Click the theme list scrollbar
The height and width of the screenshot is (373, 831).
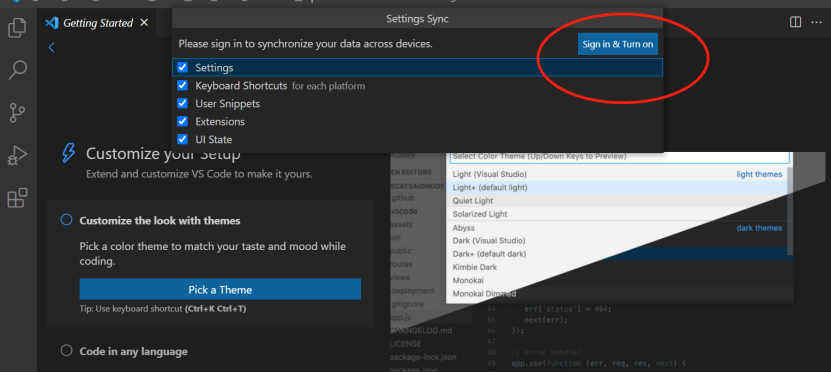(790, 212)
